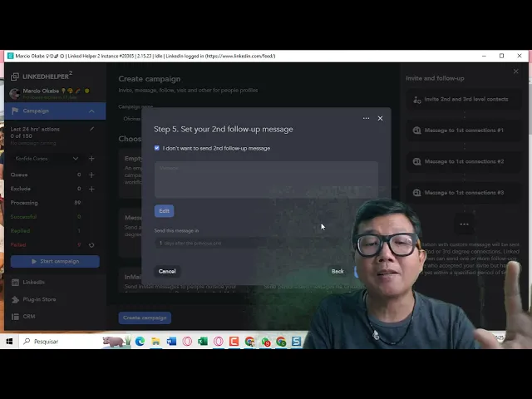Image resolution: width=532 pixels, height=399 pixels.
Task: Click the Create campaign button
Action: [x=145, y=318]
